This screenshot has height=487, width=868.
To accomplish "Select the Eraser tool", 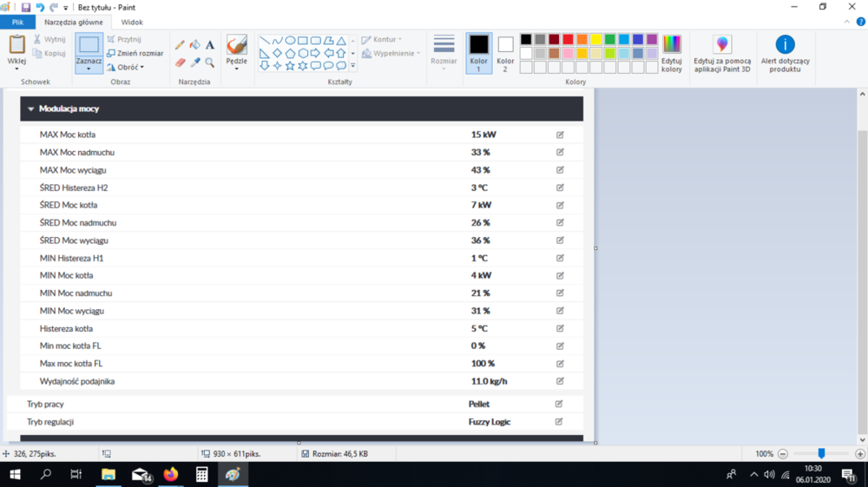I will click(x=180, y=63).
